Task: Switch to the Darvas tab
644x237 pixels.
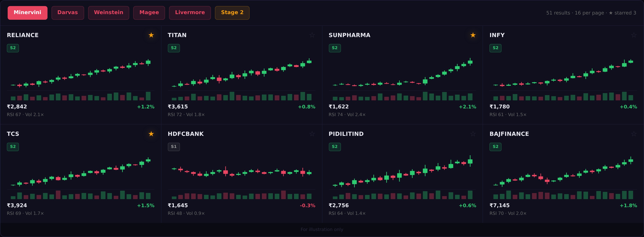Action: pos(67,13)
